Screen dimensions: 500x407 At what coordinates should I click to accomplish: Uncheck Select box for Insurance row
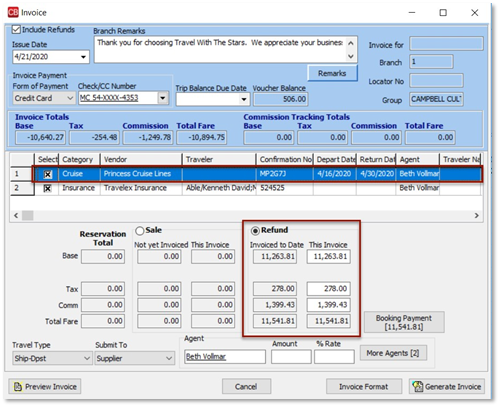48,188
